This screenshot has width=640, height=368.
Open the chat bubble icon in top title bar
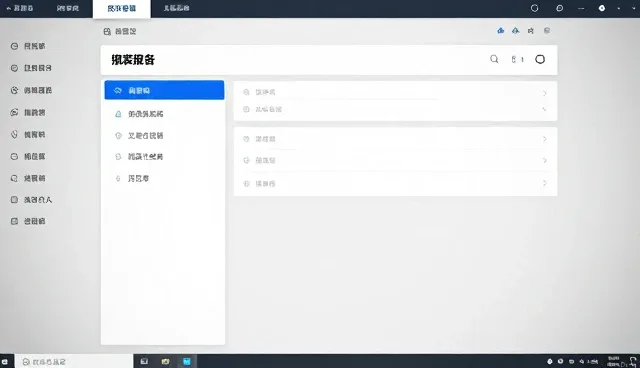[x=560, y=8]
